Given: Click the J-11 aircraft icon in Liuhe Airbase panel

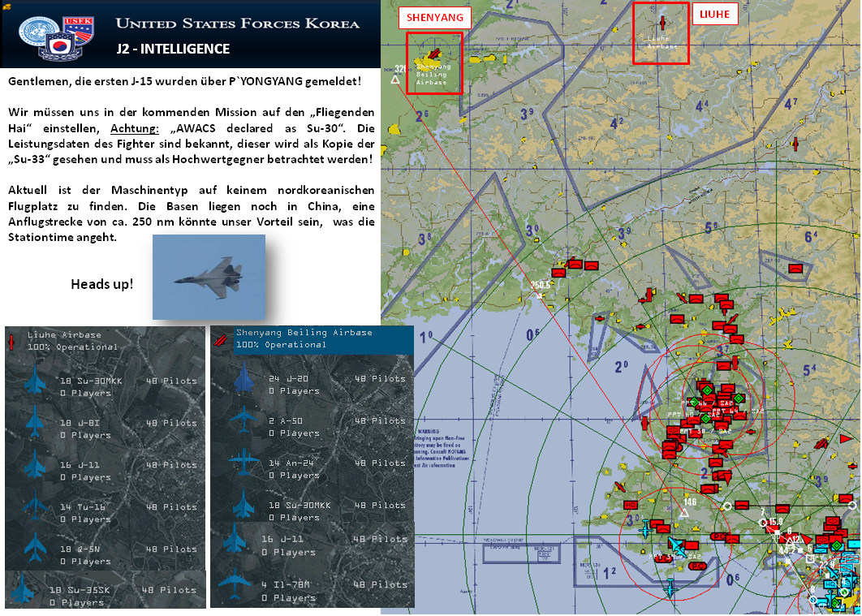Looking at the screenshot, I should [35, 463].
